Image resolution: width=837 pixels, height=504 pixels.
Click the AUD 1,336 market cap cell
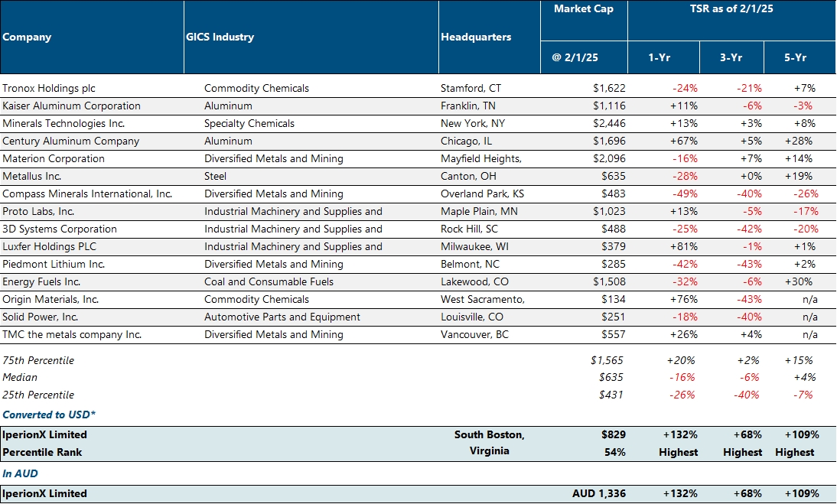598,494
